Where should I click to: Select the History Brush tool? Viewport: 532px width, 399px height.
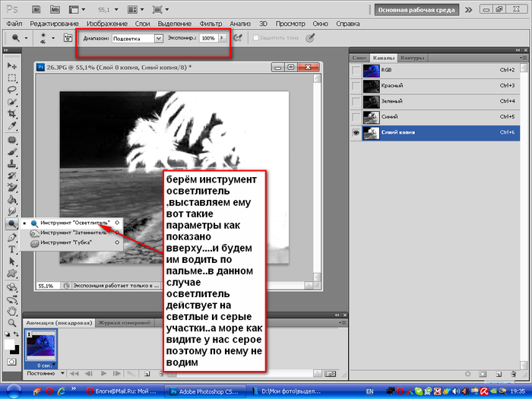[12, 176]
